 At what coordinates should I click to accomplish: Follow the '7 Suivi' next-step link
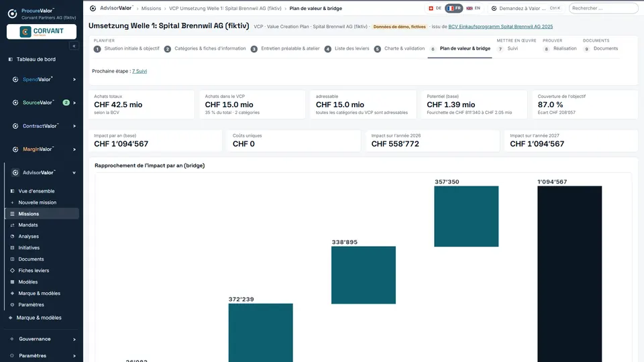(x=140, y=71)
